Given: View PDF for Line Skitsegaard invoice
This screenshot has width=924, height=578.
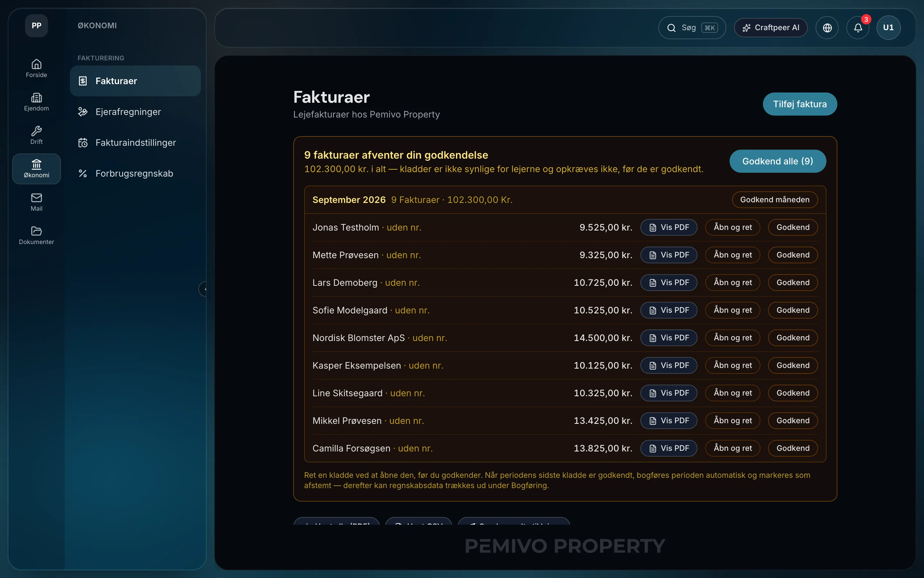Looking at the screenshot, I should click(x=669, y=393).
